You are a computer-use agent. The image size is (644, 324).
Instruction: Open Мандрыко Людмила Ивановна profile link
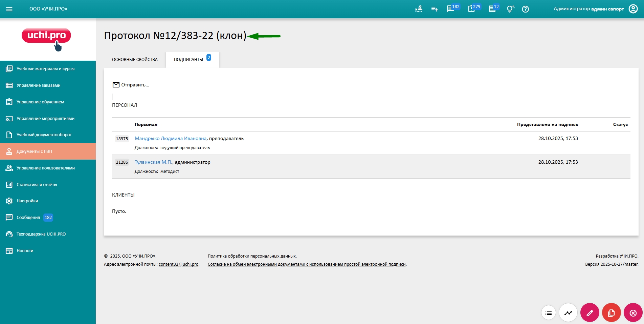pos(170,138)
